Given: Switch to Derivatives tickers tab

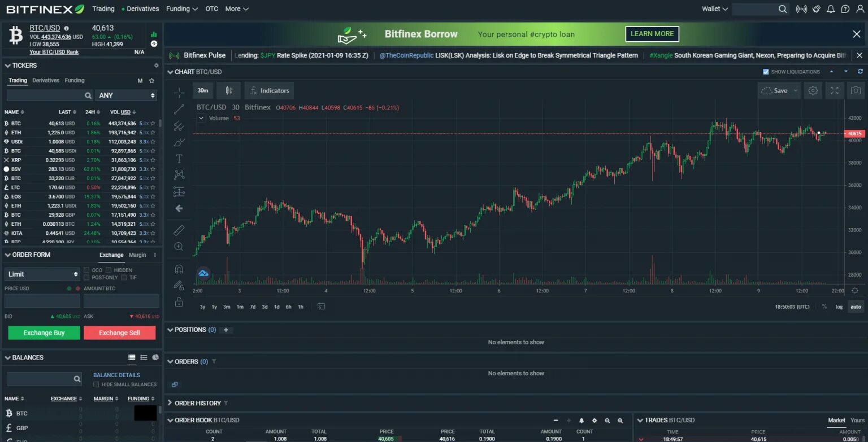Looking at the screenshot, I should [x=46, y=80].
